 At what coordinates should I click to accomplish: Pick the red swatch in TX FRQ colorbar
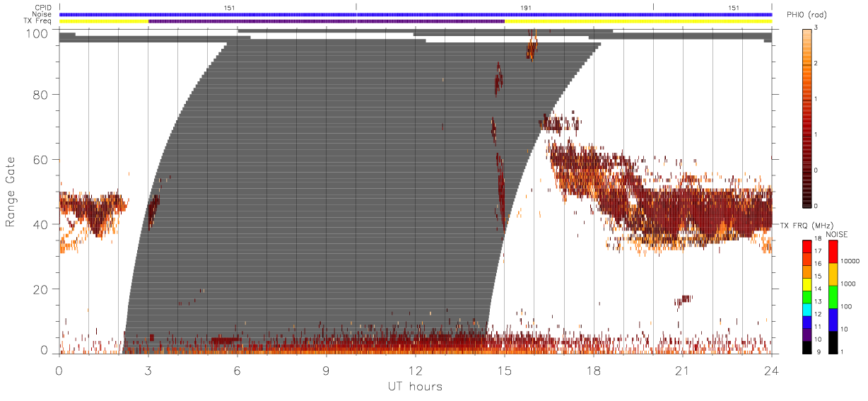tap(807, 247)
